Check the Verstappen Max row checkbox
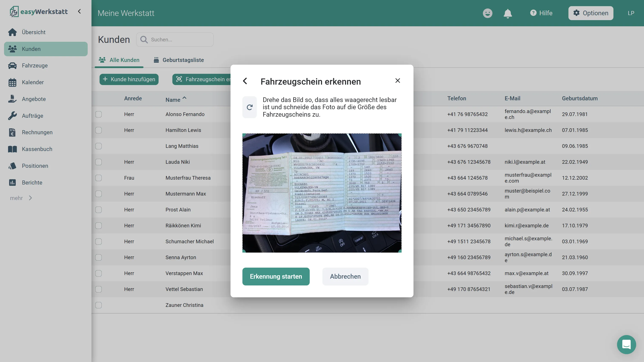 pos(98,273)
